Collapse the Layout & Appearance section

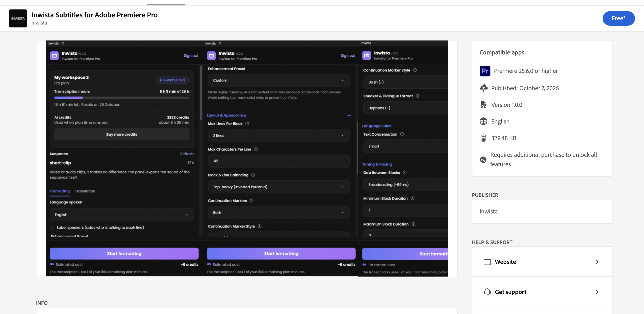click(349, 115)
